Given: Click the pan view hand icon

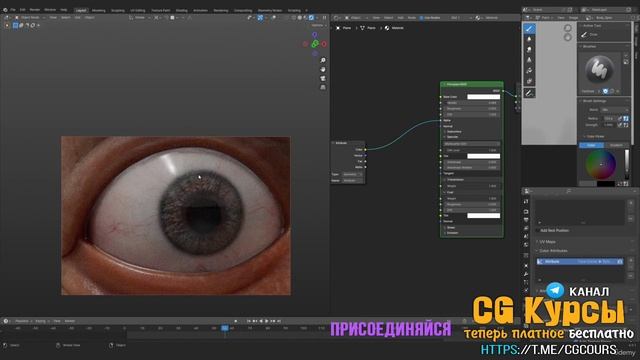Looking at the screenshot, I should coord(323,69).
